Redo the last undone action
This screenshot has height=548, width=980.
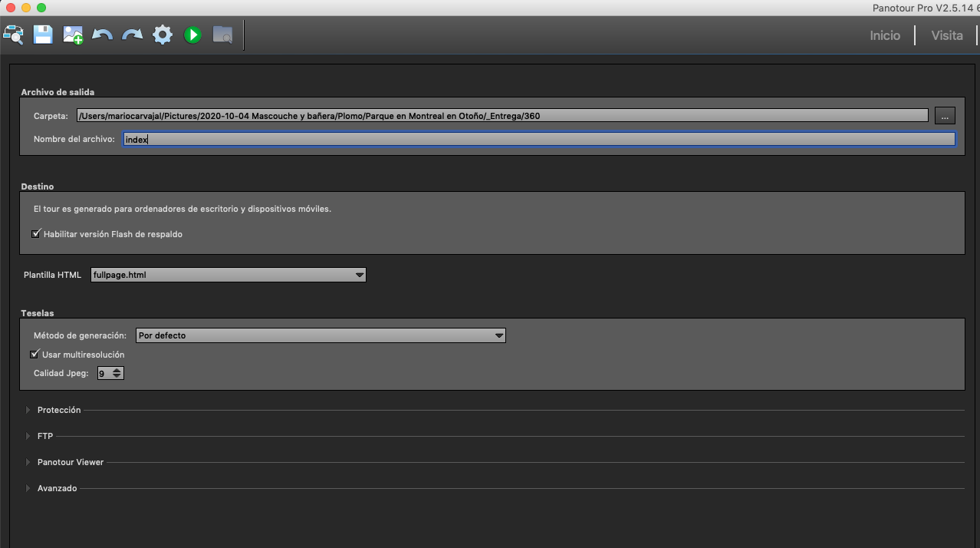pyautogui.click(x=133, y=35)
